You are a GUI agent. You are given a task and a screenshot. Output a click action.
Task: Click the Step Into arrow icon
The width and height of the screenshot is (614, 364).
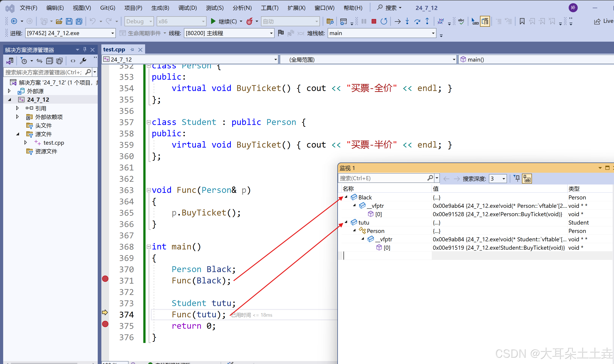point(407,22)
